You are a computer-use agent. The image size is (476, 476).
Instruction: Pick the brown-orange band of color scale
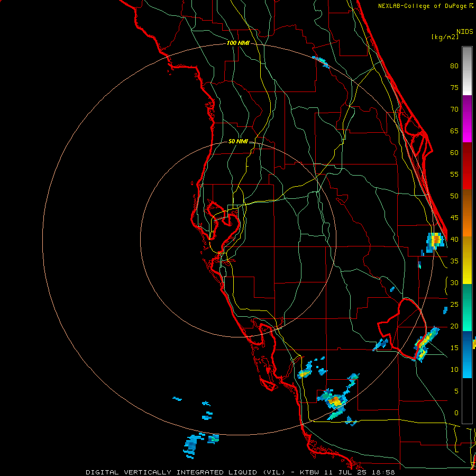click(467, 213)
